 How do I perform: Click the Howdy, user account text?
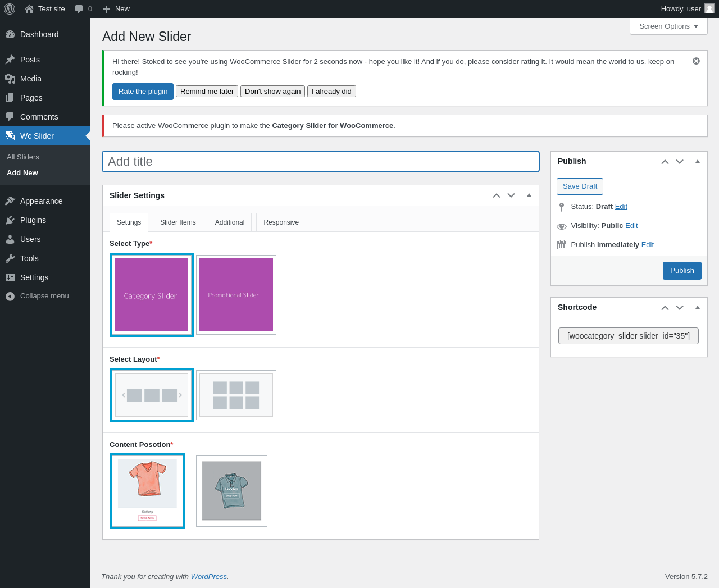[681, 9]
